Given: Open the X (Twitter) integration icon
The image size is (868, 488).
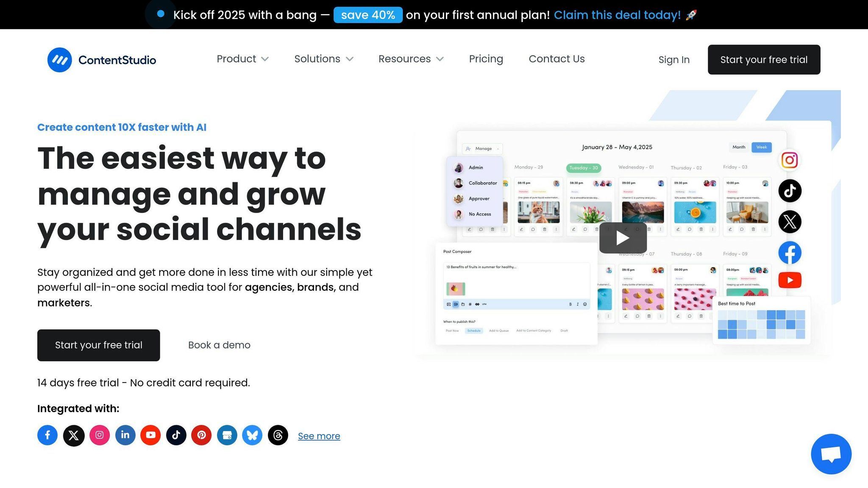Looking at the screenshot, I should (74, 435).
